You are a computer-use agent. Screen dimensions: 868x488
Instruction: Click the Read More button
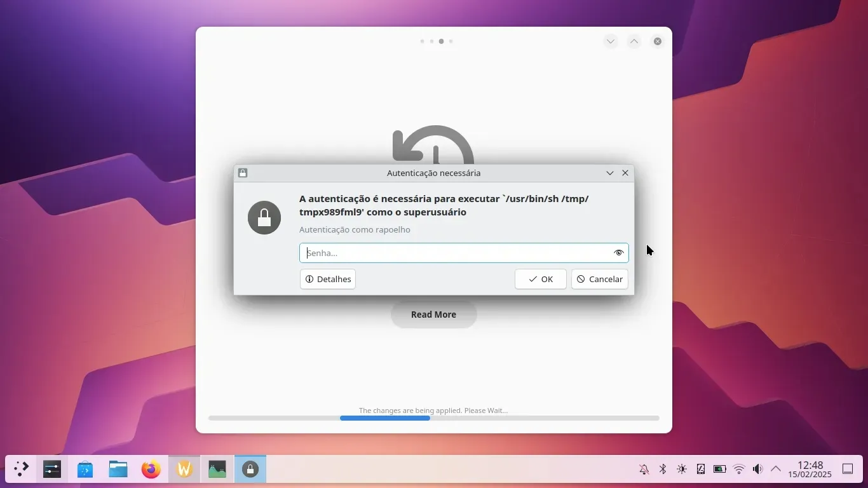pyautogui.click(x=433, y=315)
